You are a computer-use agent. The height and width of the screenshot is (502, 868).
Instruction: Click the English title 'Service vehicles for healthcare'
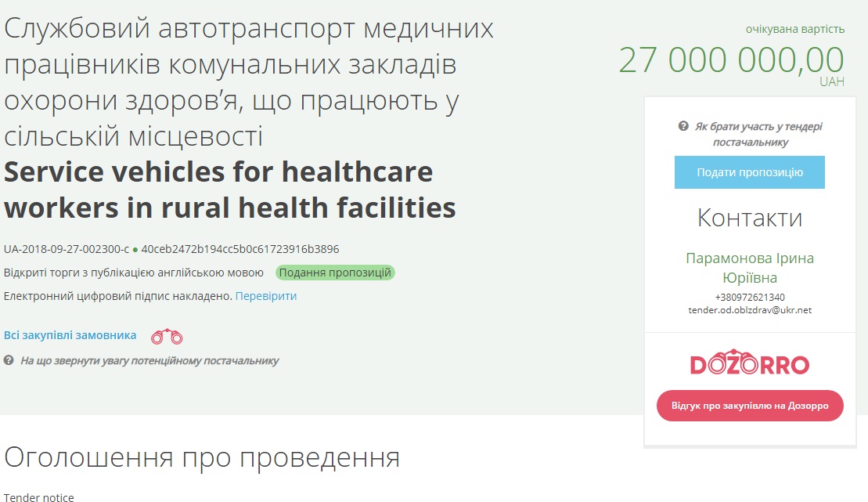click(x=218, y=171)
